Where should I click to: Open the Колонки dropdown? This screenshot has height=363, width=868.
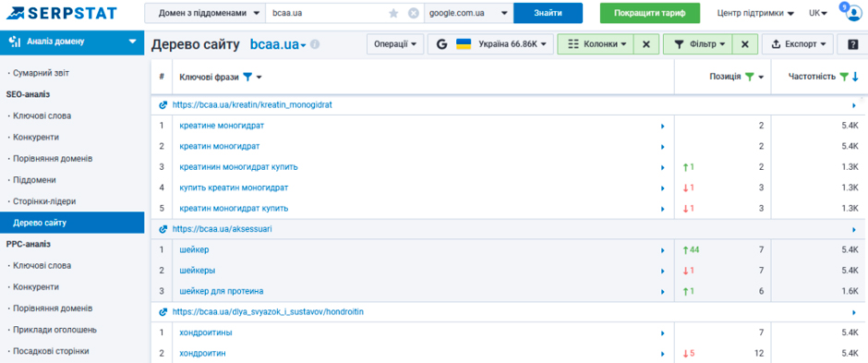pos(596,44)
